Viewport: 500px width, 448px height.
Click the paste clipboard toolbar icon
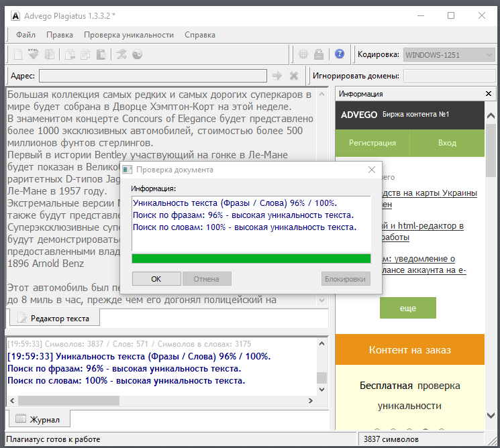(101, 54)
